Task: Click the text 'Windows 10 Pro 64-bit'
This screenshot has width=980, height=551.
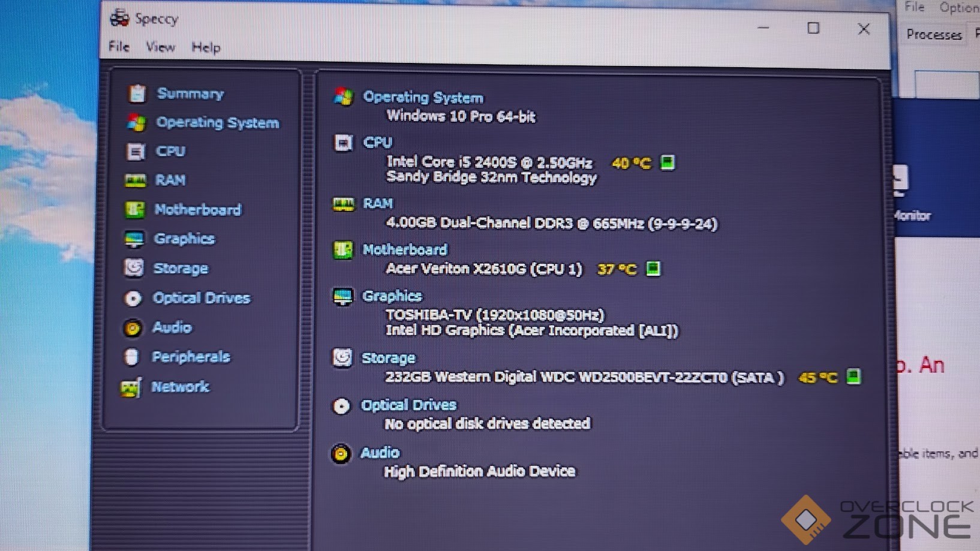Action: 461,116
